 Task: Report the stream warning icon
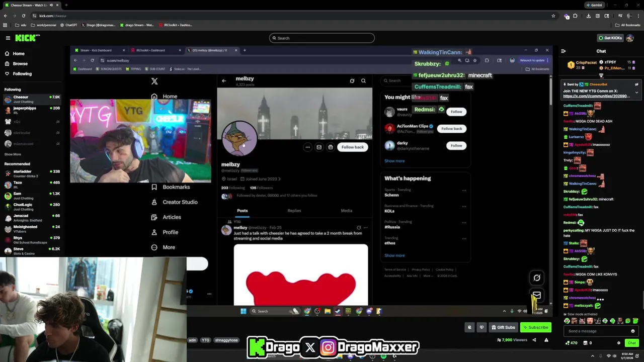click(x=546, y=340)
